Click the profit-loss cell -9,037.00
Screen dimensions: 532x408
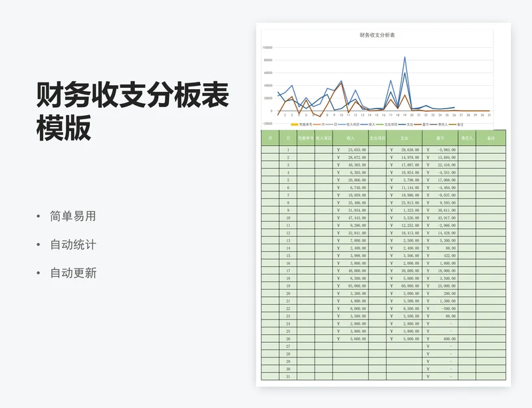pyautogui.click(x=440, y=195)
